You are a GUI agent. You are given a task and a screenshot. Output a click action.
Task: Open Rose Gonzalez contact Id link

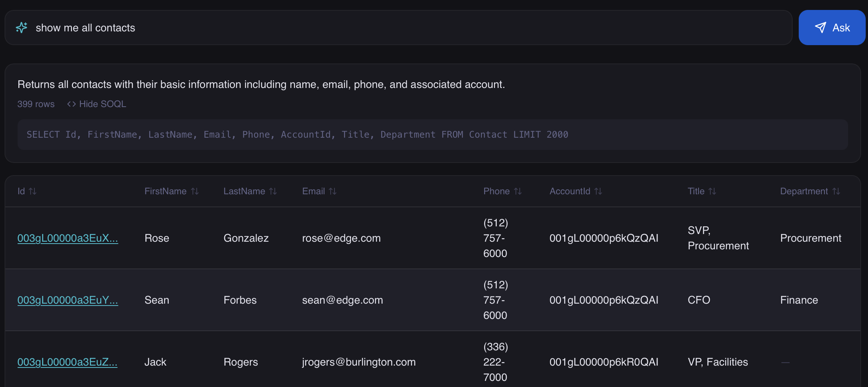(68, 238)
